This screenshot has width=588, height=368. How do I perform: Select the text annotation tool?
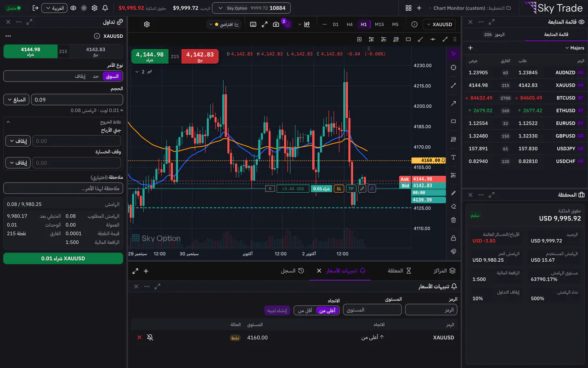pyautogui.click(x=453, y=157)
